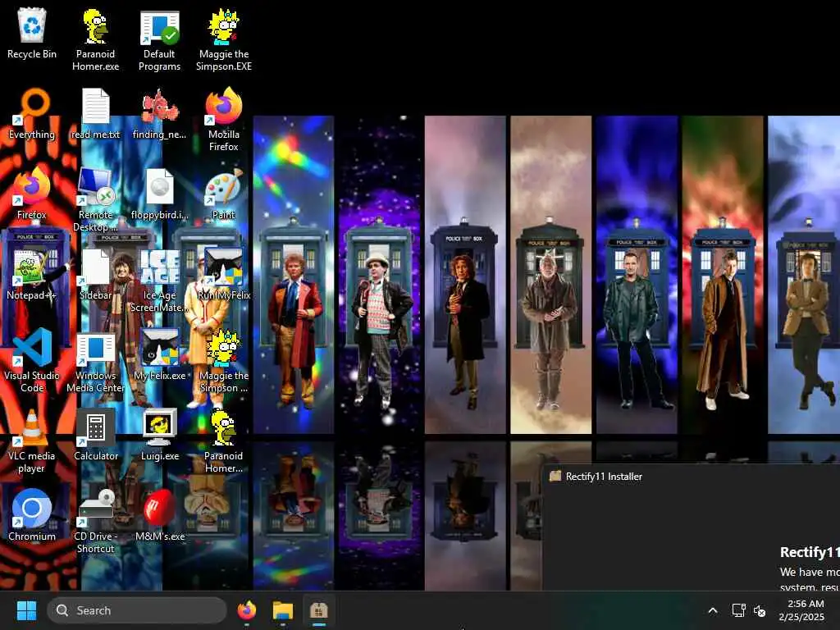Select the Maggie the Simpson ... icon beside My Felix.exe
The width and height of the screenshot is (840, 630).
(223, 360)
